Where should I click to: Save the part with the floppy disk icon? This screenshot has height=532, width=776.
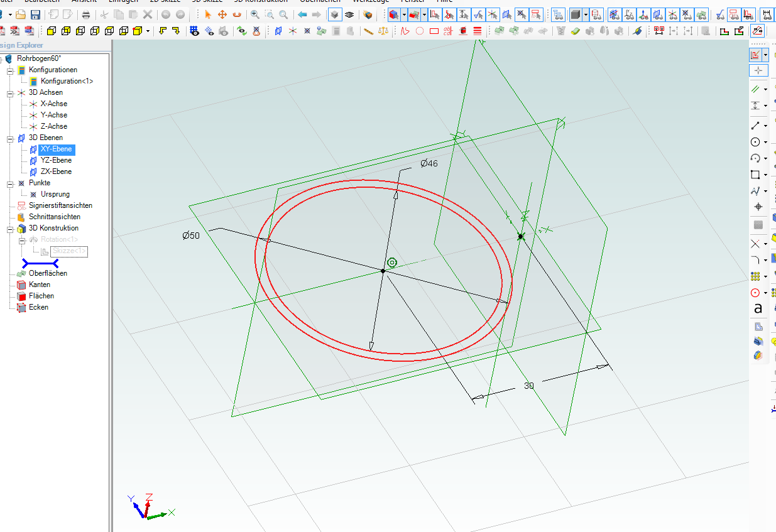[x=36, y=14]
